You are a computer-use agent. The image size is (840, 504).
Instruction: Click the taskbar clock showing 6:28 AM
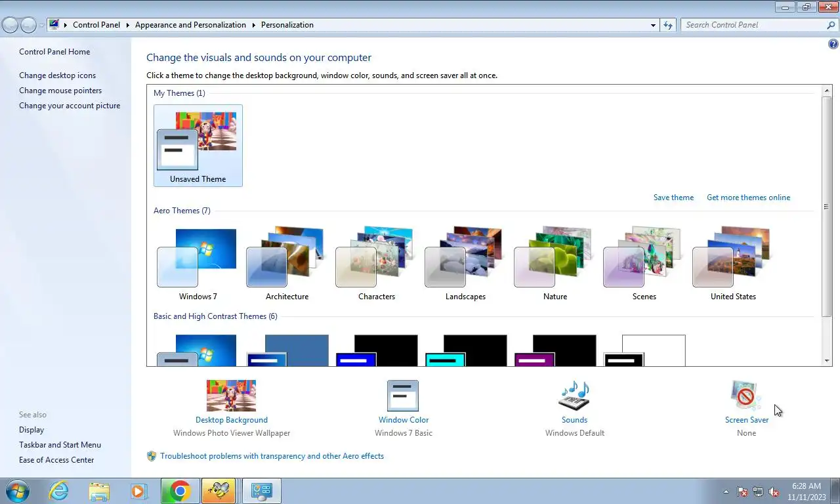(x=807, y=492)
